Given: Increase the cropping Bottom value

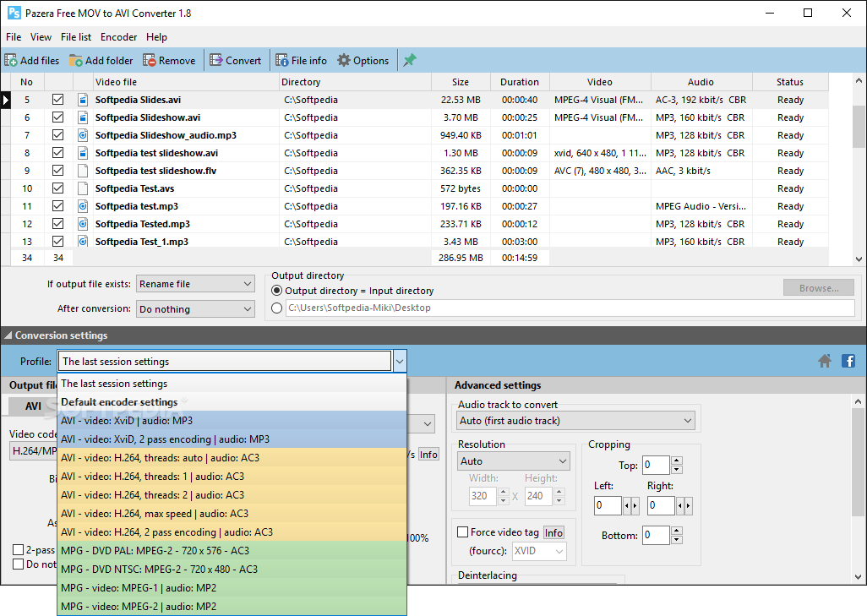Looking at the screenshot, I should tap(677, 531).
